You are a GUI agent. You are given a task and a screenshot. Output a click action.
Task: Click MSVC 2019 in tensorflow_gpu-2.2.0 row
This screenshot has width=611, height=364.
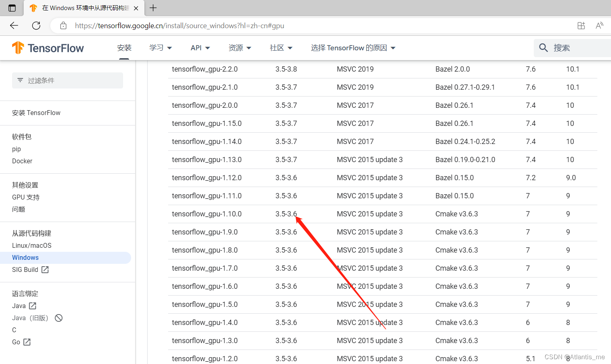[x=355, y=69]
